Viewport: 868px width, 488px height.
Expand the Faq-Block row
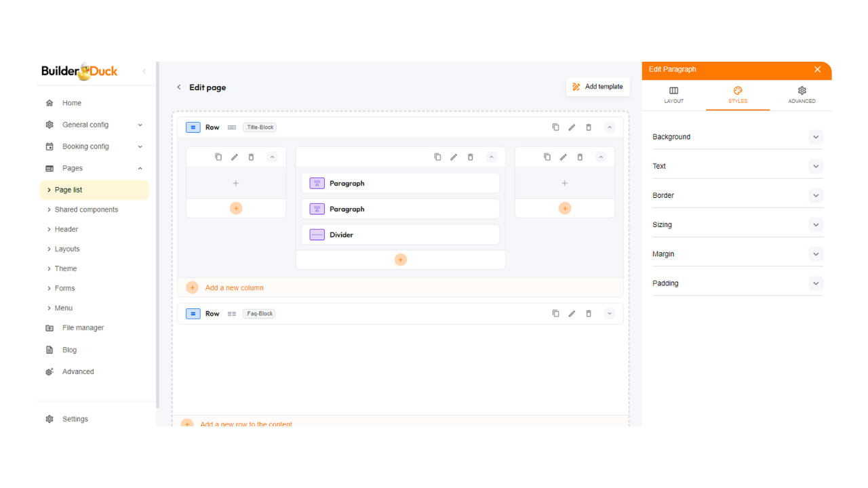tap(609, 314)
